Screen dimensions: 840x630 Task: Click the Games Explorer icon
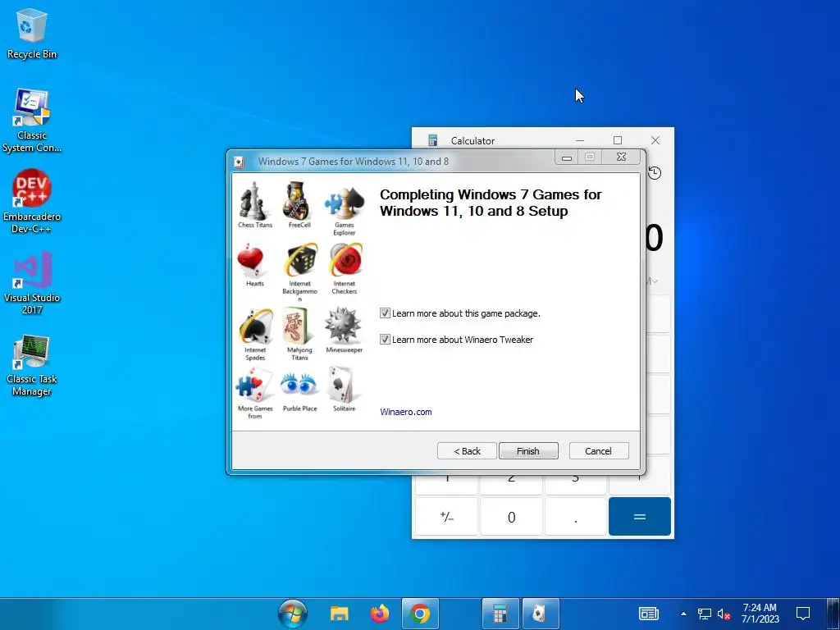[x=345, y=203]
